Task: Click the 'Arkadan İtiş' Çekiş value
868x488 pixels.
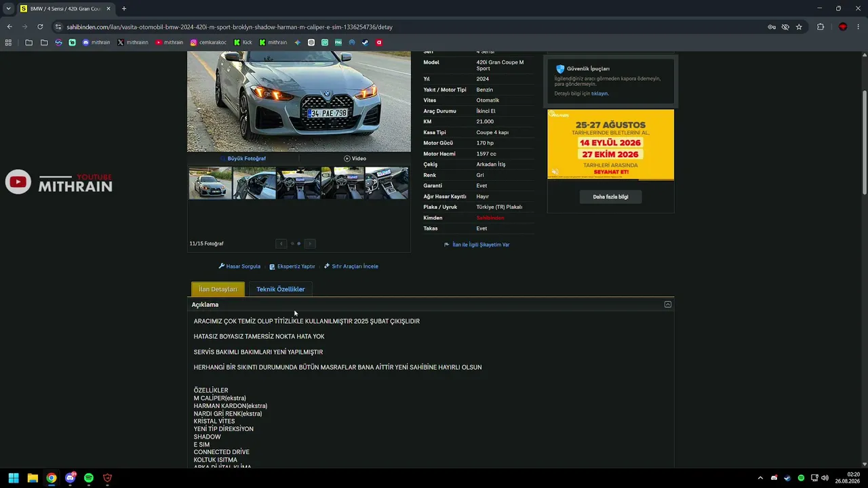Action: point(491,165)
